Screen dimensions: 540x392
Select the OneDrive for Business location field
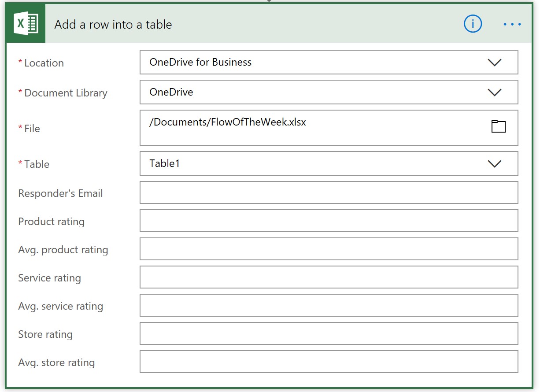[x=308, y=62]
